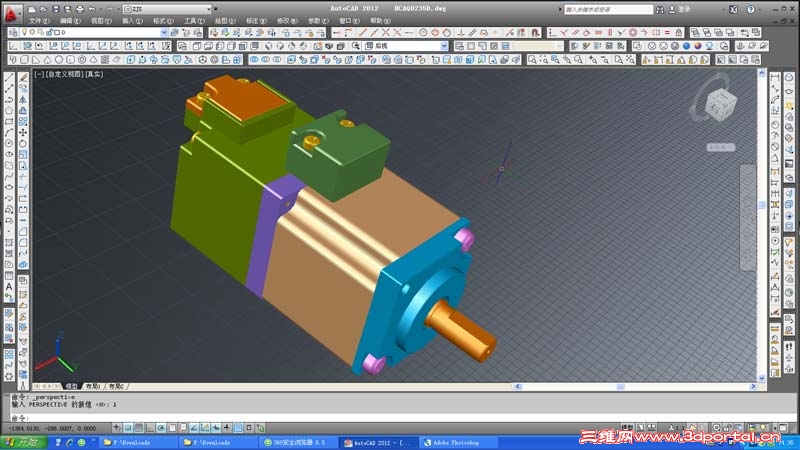Click Snap to Quadrant object snap icon

click(435, 33)
